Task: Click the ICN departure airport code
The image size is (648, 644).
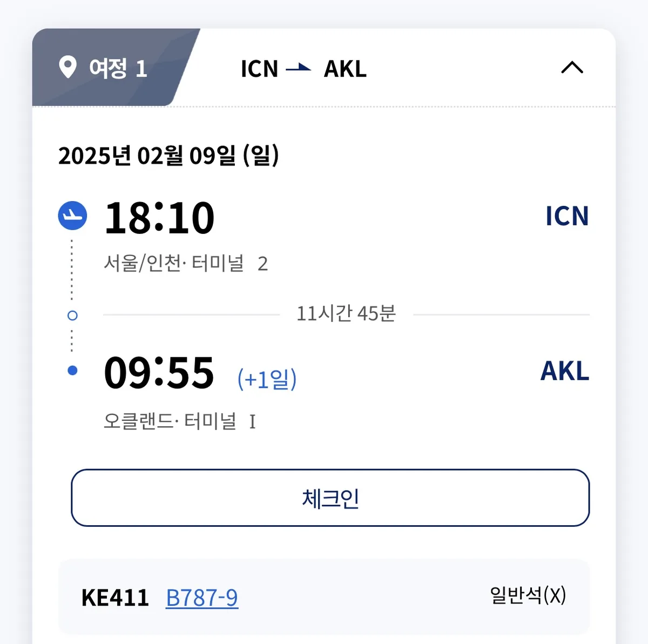Action: (x=566, y=216)
